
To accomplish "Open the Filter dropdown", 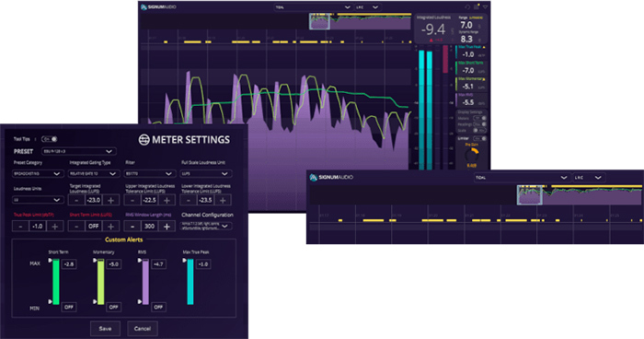I will tap(149, 174).
